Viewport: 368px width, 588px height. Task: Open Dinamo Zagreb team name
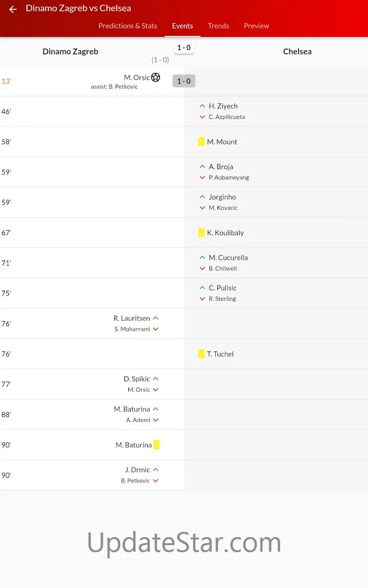click(70, 51)
